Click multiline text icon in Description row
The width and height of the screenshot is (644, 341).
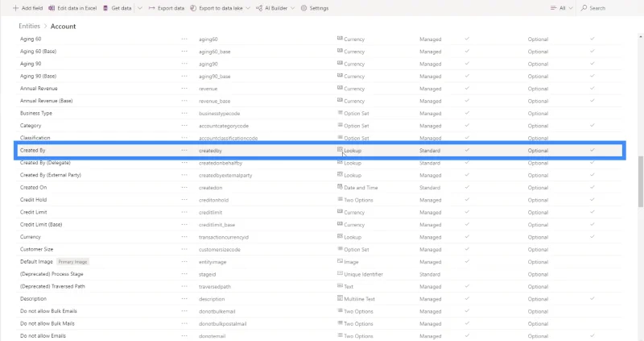(x=340, y=297)
